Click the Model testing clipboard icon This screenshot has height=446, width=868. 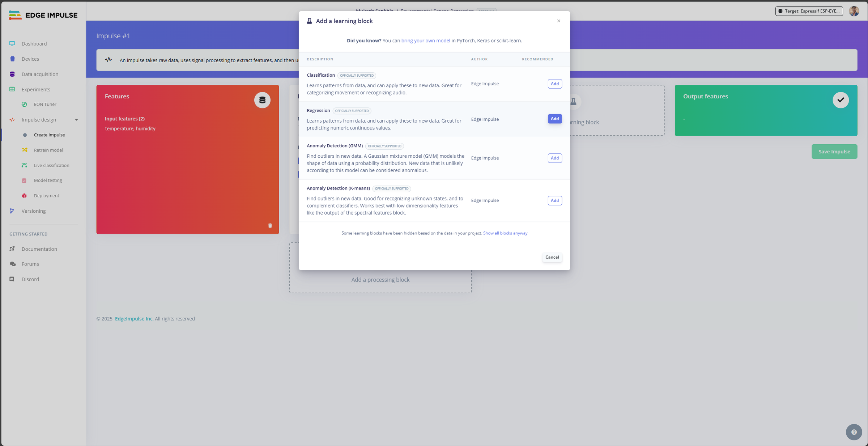[24, 180]
